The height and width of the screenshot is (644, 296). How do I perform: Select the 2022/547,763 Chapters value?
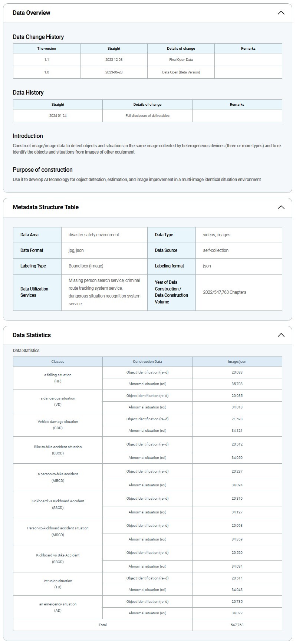pos(224,292)
